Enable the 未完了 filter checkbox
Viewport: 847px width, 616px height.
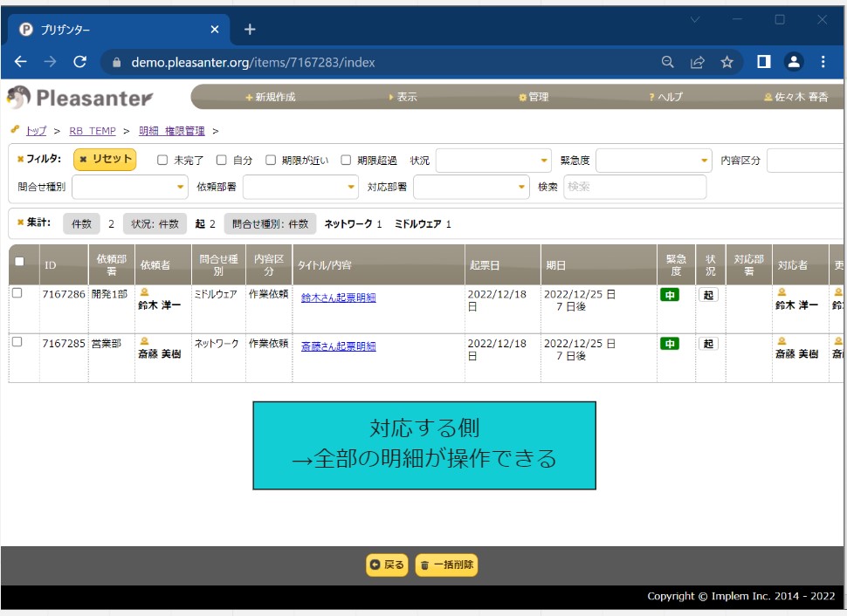coord(162,161)
